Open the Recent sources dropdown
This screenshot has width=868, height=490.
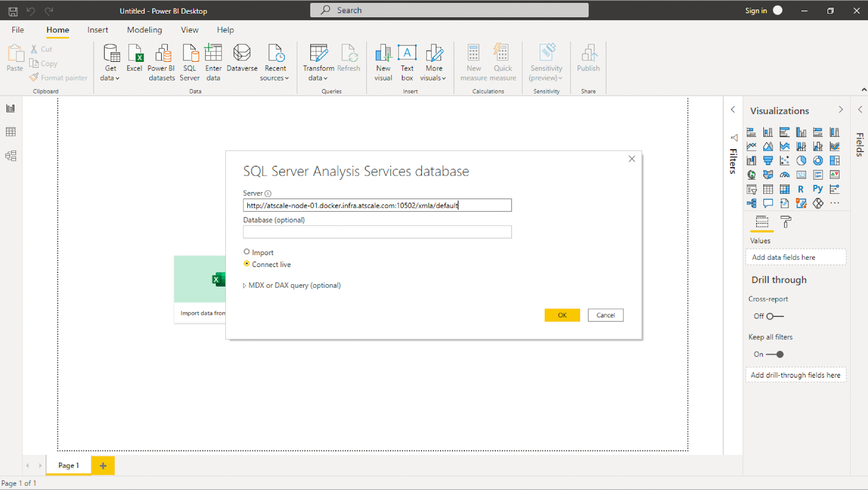(275, 62)
